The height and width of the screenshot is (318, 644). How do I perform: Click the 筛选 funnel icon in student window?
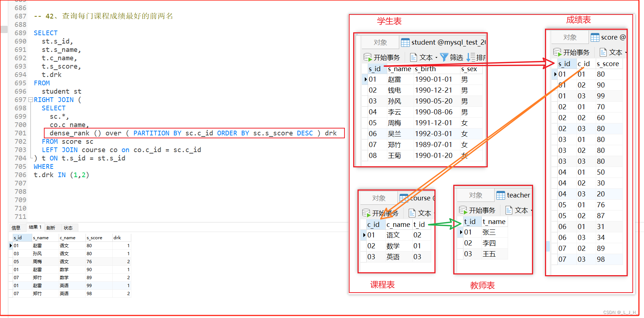pyautogui.click(x=444, y=57)
